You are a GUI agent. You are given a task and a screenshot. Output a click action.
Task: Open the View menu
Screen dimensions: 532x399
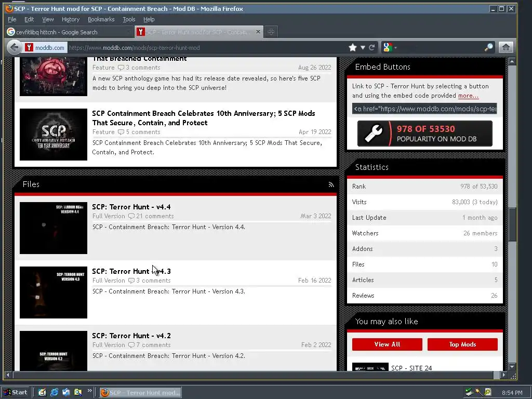coord(48,19)
